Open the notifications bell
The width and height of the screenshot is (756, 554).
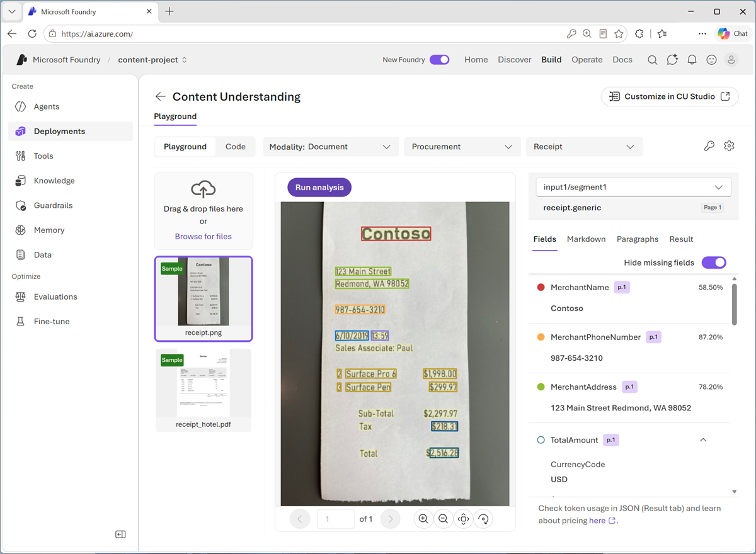tap(692, 60)
